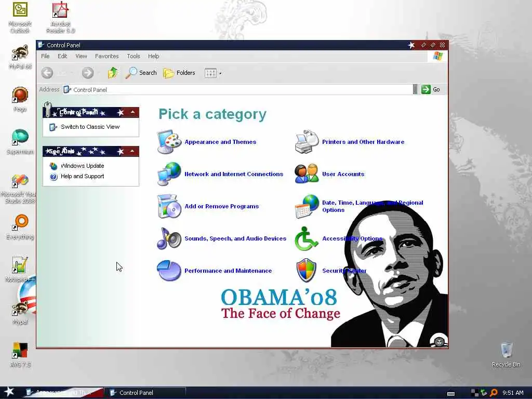Switch to Control Panel taskbar button
Viewport: 532px width, 399px height.
(144, 393)
